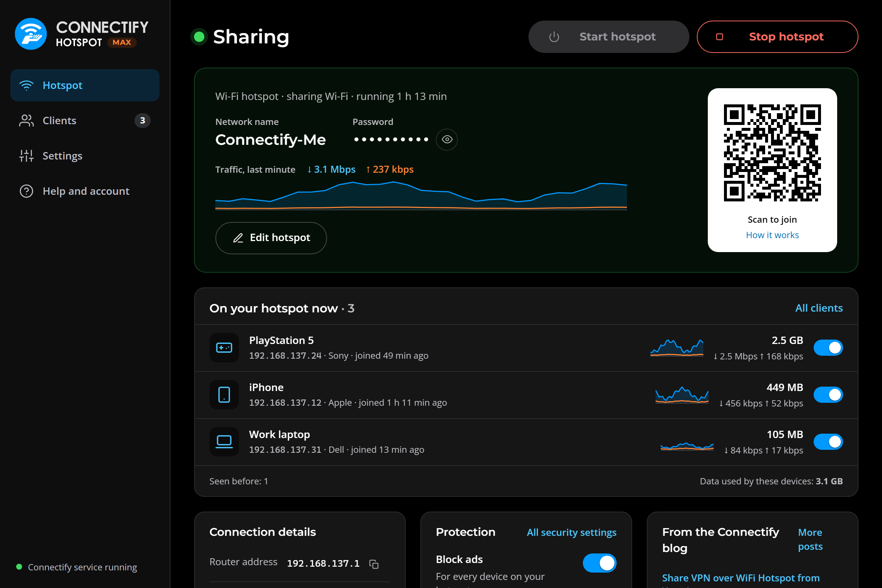Reveal the password with the eye icon
The image size is (882, 588).
click(447, 140)
